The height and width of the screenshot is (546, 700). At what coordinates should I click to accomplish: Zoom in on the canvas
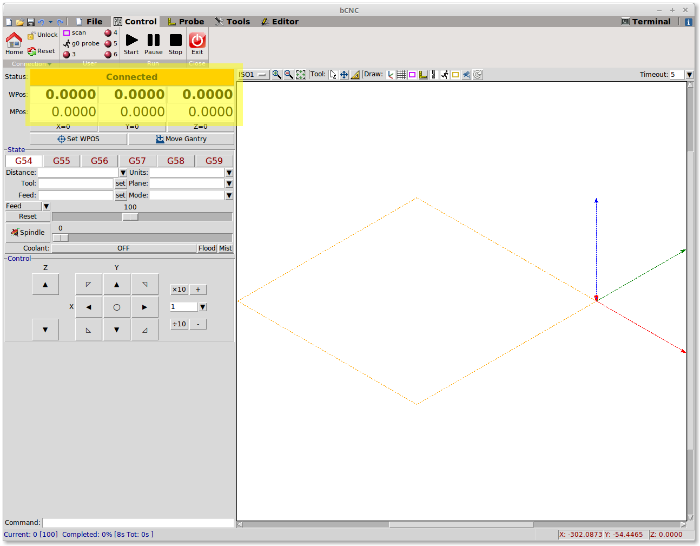277,75
